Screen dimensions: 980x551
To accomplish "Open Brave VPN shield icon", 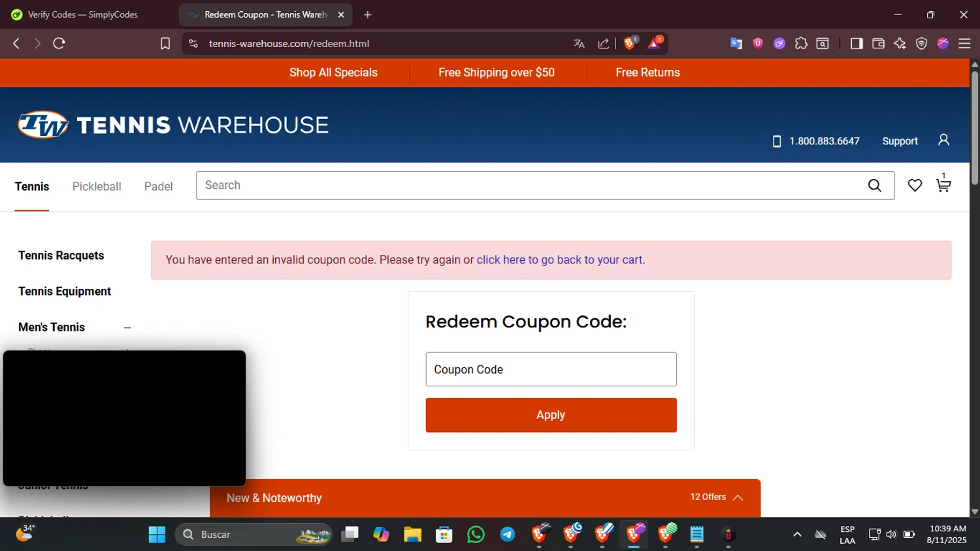I will click(x=921, y=43).
